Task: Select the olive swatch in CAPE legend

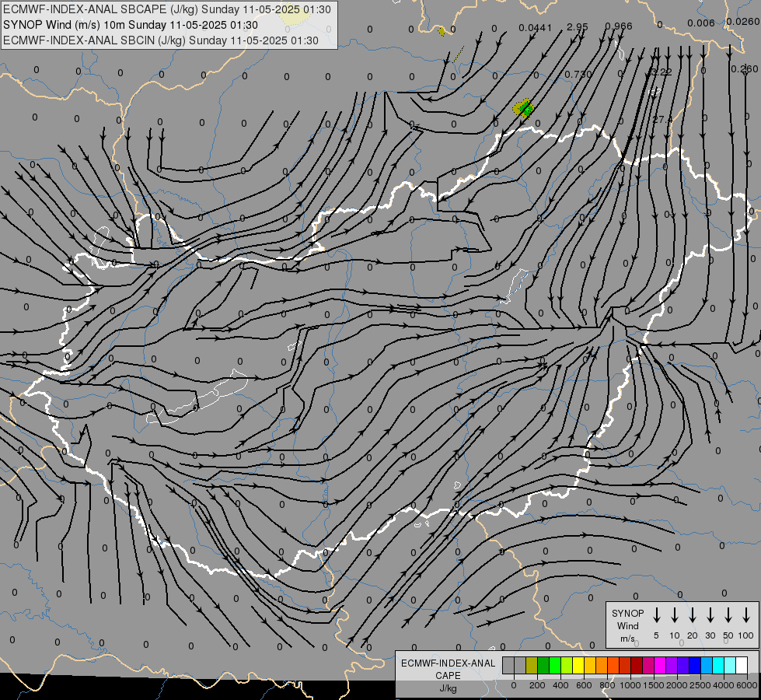Action: click(x=532, y=665)
